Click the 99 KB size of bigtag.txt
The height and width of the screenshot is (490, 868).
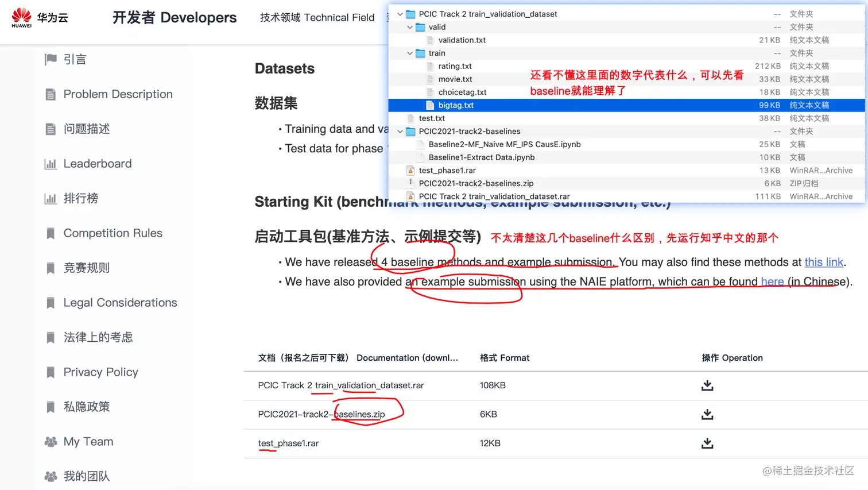pyautogui.click(x=769, y=105)
